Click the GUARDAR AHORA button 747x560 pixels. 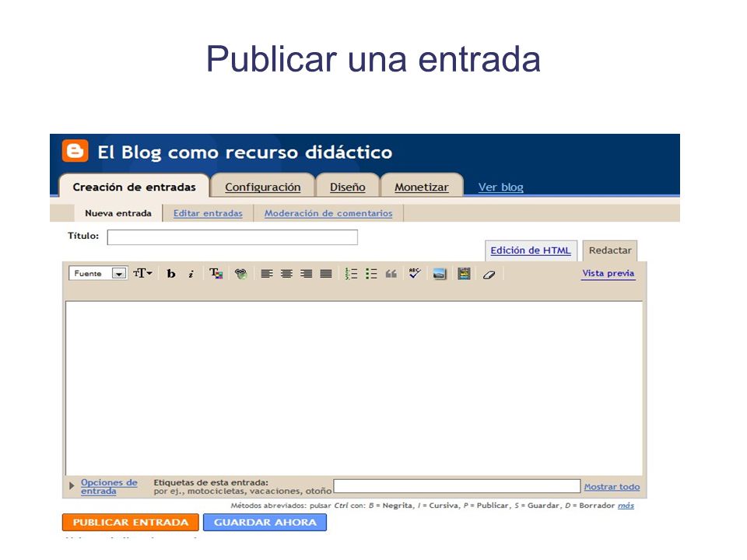(x=265, y=523)
